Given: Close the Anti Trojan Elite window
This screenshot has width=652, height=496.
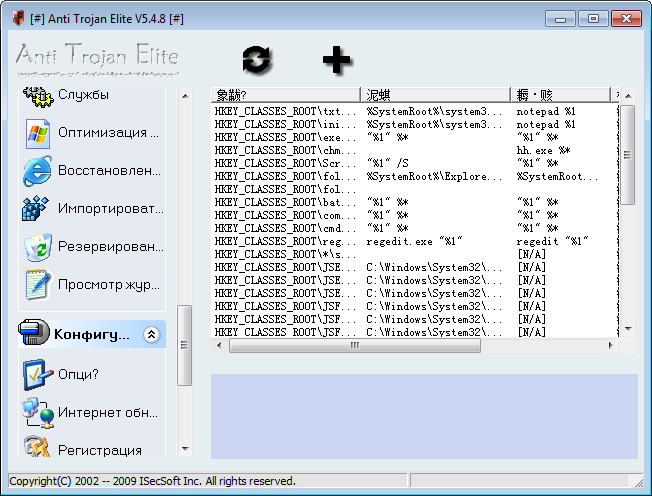Looking at the screenshot, I should coord(626,19).
